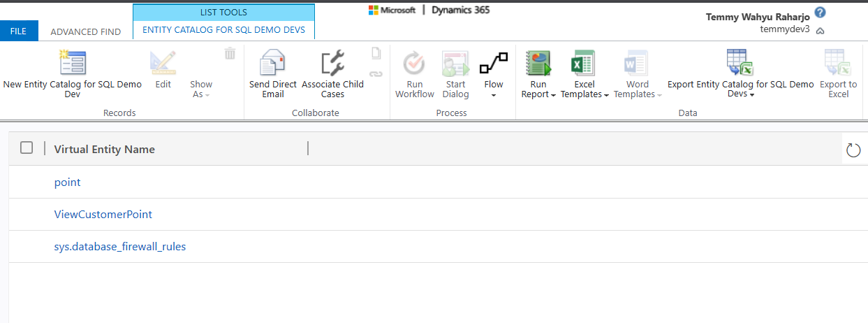Viewport: 868px width, 323px height.
Task: Click the Excel Templates icon
Action: [583, 64]
